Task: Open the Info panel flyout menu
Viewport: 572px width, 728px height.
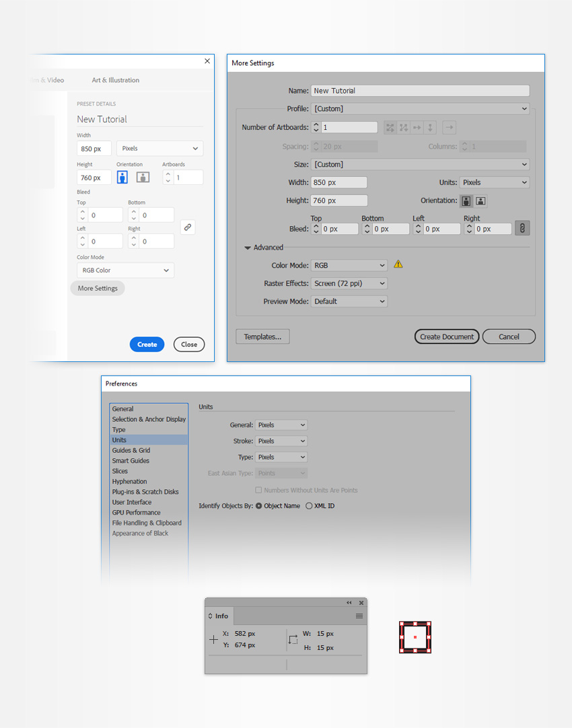Action: pos(359,616)
